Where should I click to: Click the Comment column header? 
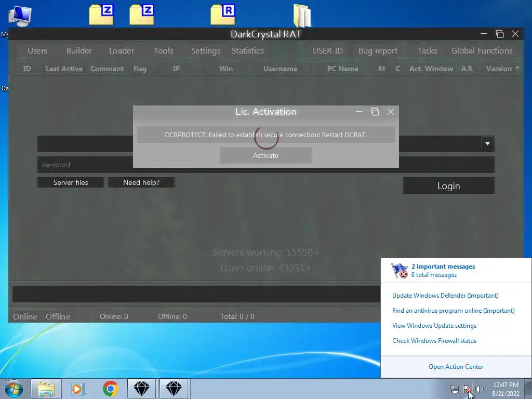pos(107,69)
